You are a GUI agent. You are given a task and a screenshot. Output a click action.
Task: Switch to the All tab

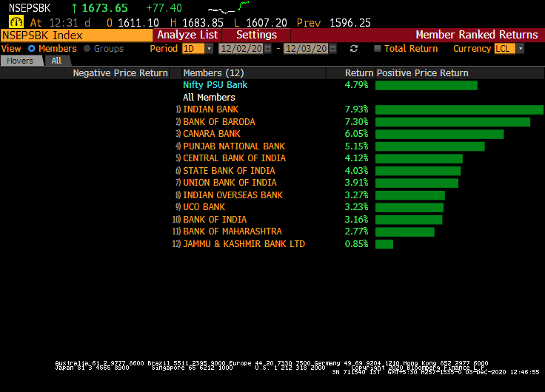[x=56, y=61]
